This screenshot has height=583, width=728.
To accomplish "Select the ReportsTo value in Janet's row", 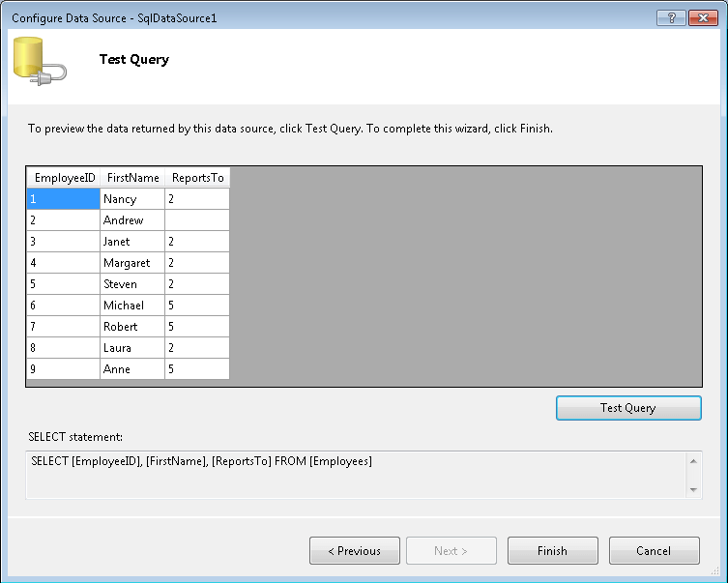I will (x=197, y=242).
